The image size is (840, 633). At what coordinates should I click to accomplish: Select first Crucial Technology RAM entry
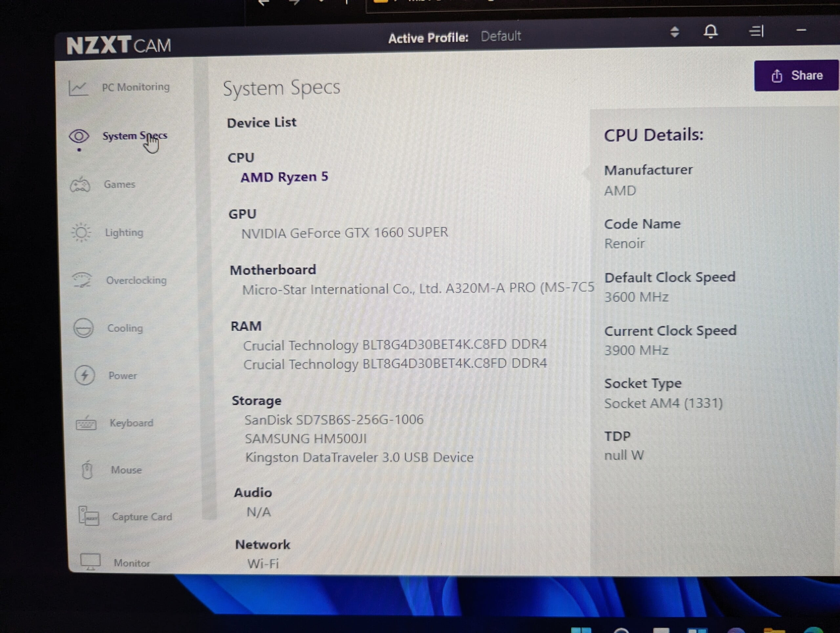[x=395, y=345]
